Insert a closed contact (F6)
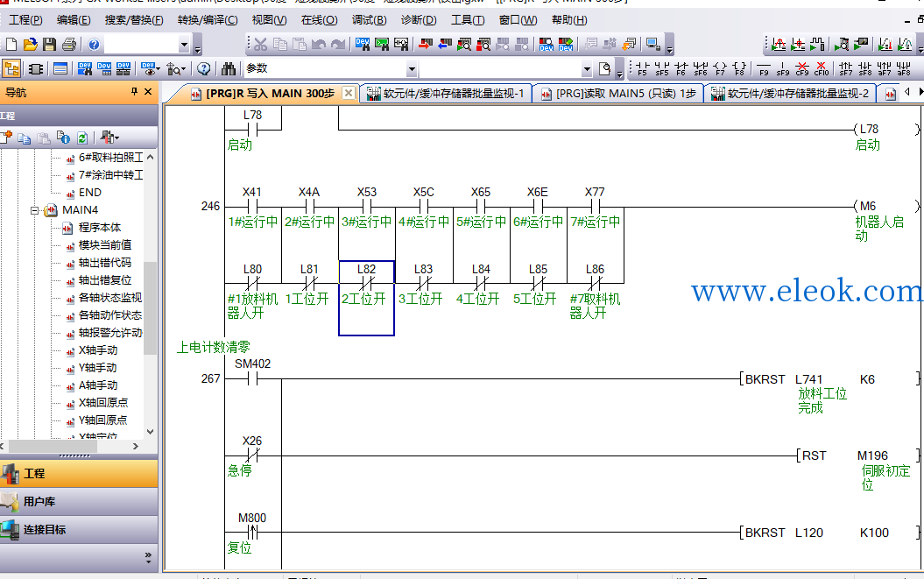The width and height of the screenshot is (924, 579). tap(681, 69)
